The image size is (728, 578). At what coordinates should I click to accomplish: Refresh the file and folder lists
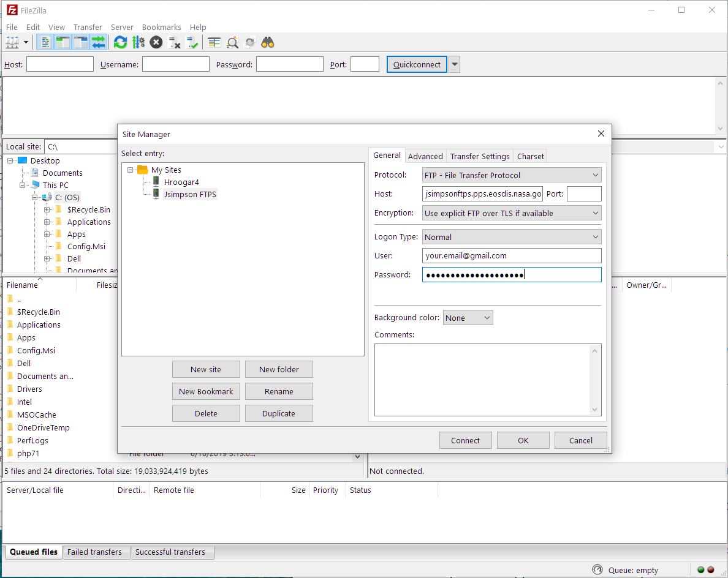[x=120, y=43]
